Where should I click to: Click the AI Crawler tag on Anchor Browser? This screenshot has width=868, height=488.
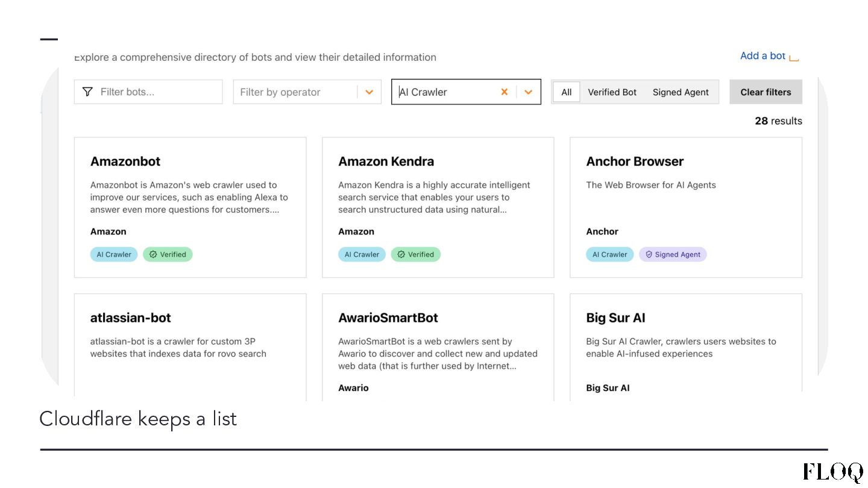(x=609, y=255)
